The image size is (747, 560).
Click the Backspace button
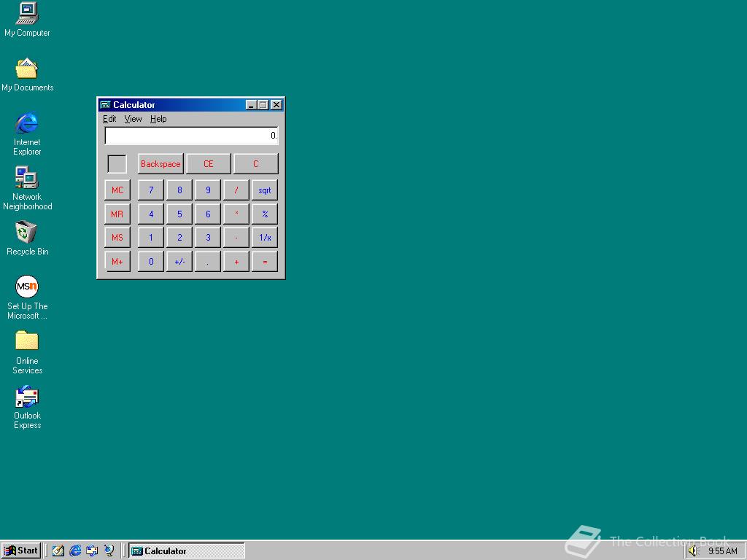(x=160, y=164)
